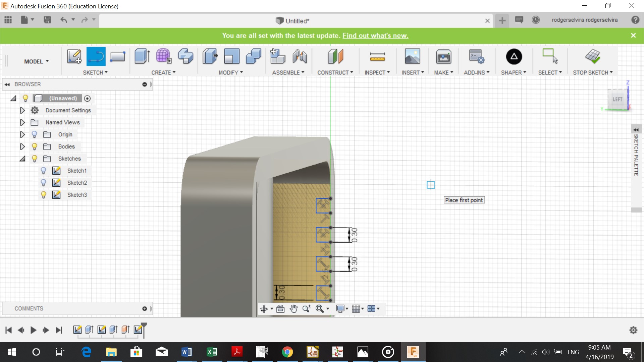Open the CONSTRUCT menu

[x=335, y=72]
